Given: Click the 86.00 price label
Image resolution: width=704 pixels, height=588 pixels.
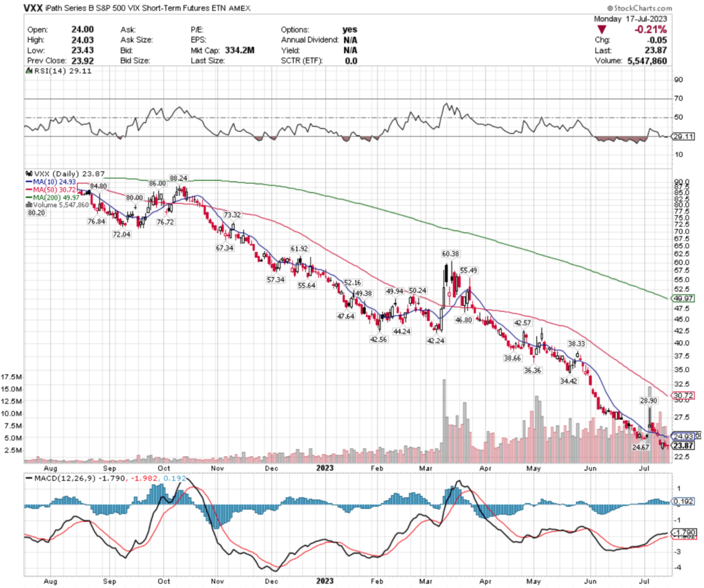Looking at the screenshot, I should (157, 183).
